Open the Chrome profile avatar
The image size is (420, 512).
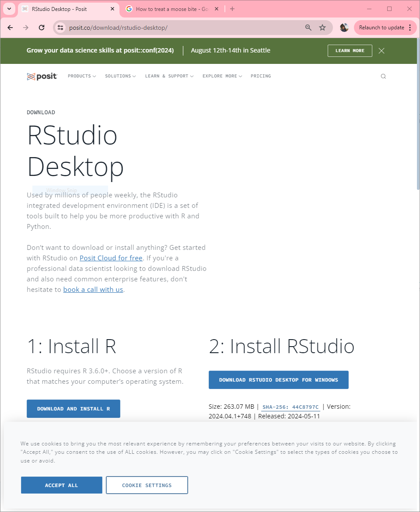click(344, 28)
